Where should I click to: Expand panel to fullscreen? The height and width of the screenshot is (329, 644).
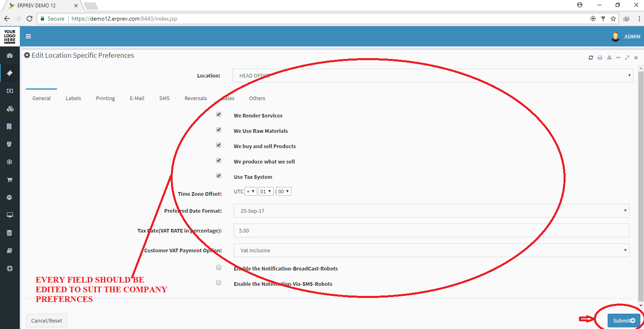click(x=627, y=58)
